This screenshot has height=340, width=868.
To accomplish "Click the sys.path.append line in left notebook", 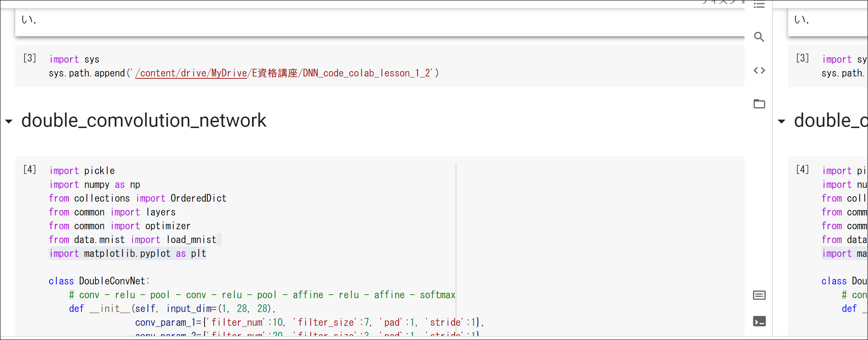I will point(244,73).
